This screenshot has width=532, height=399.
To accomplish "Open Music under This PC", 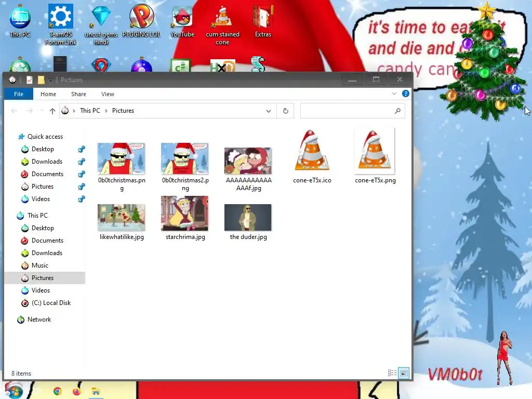I will tap(39, 265).
